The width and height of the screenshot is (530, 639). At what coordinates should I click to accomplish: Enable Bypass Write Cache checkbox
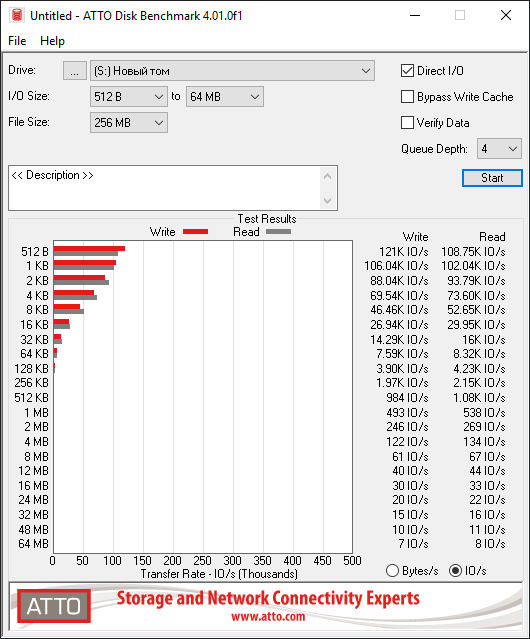click(x=407, y=97)
